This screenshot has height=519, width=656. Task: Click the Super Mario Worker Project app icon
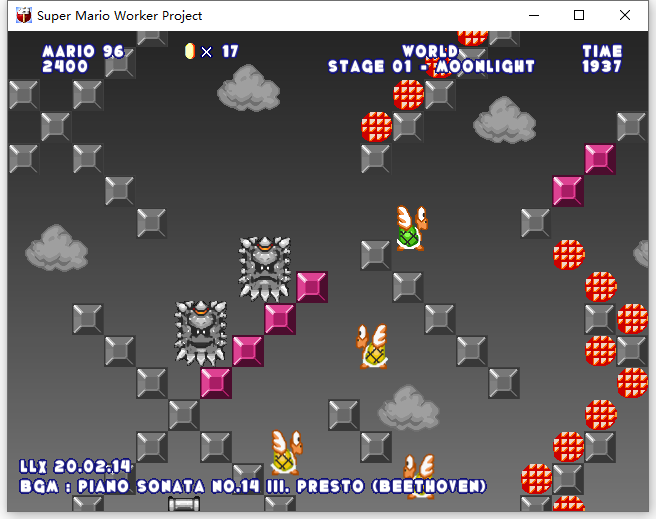[24, 15]
